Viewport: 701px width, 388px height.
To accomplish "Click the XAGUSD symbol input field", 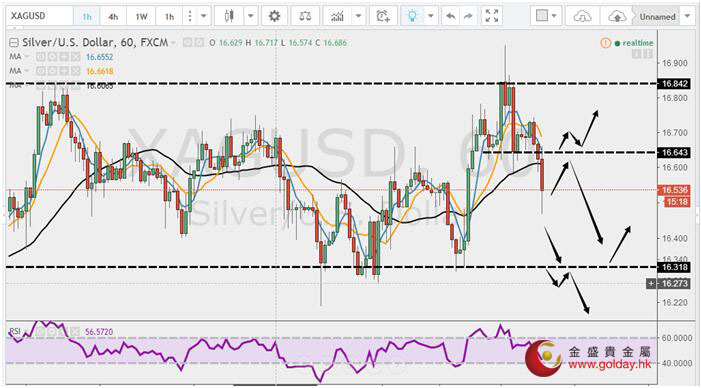I will point(39,17).
